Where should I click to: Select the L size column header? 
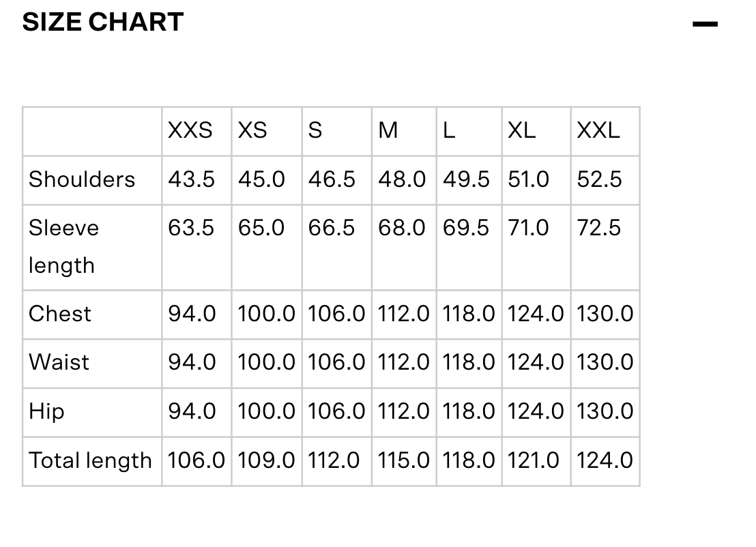coord(449,130)
